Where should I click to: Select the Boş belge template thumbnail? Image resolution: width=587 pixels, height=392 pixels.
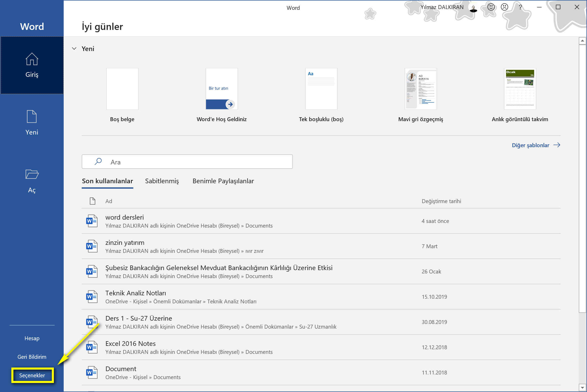pos(122,89)
